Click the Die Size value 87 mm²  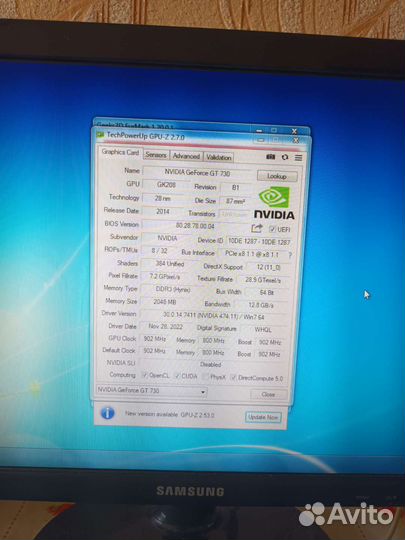[x=235, y=201]
